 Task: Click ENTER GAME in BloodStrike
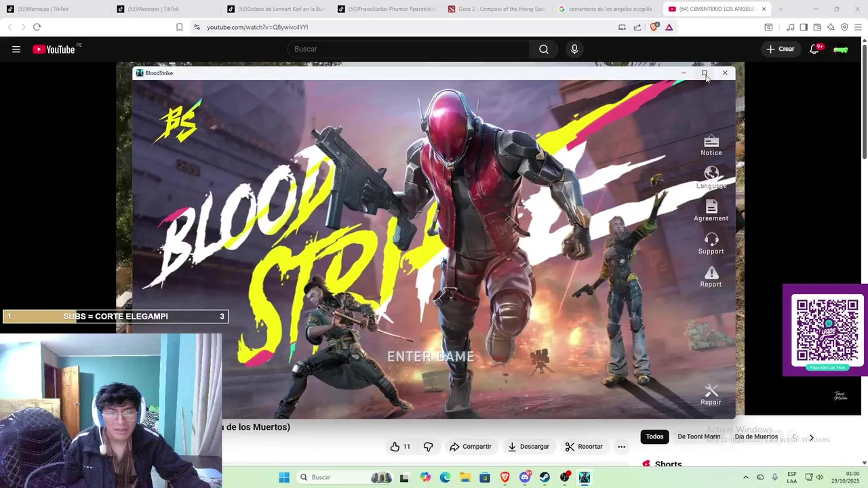[x=431, y=357]
